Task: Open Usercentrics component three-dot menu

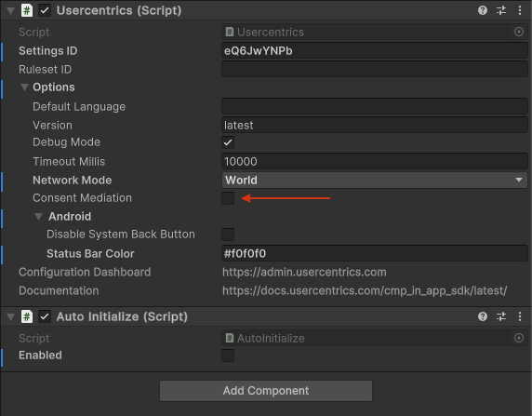Action: tap(520, 10)
